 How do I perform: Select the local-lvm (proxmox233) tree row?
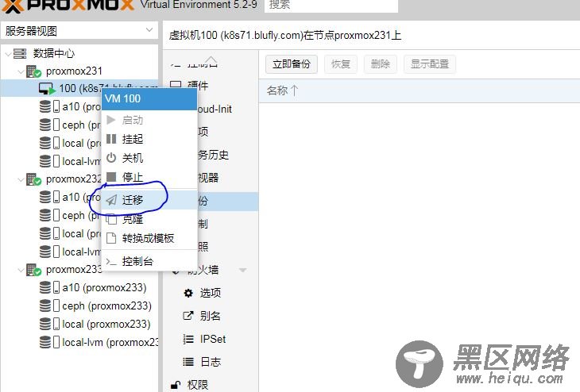pyautogui.click(x=79, y=342)
